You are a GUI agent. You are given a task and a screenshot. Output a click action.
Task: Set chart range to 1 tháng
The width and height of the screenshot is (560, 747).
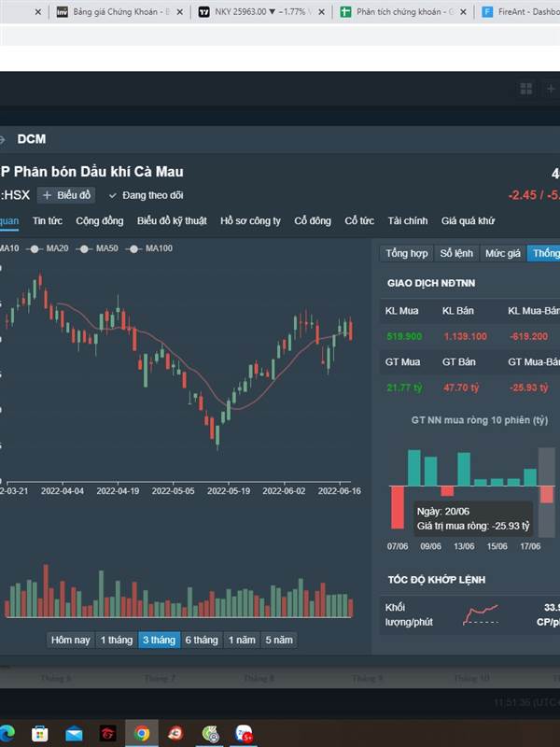116,640
